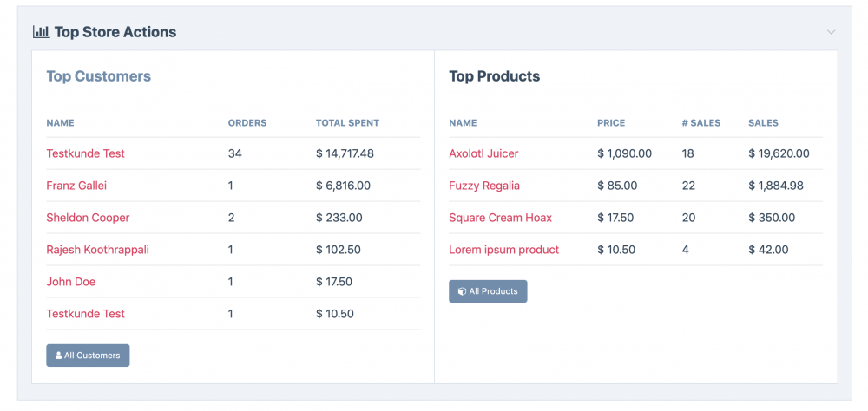
Task: Select Sheldon Cooper customer link
Action: [88, 218]
